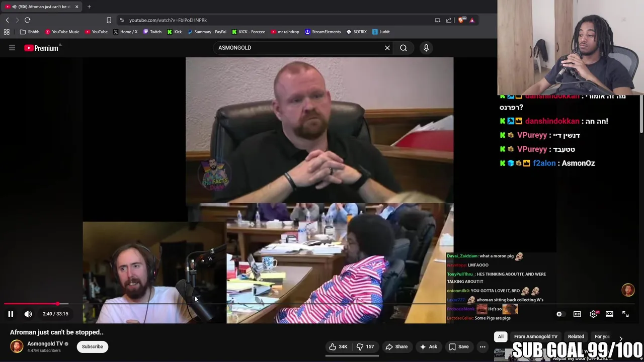Open player settings gear
Image resolution: width=644 pixels, height=362 pixels.
pos(593,314)
